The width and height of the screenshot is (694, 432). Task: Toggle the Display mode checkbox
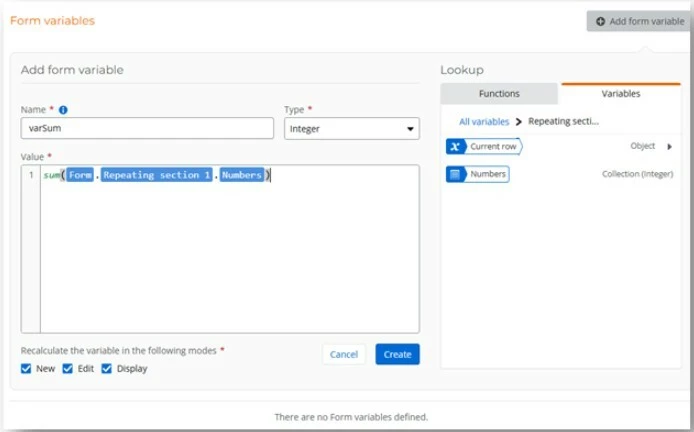107,368
